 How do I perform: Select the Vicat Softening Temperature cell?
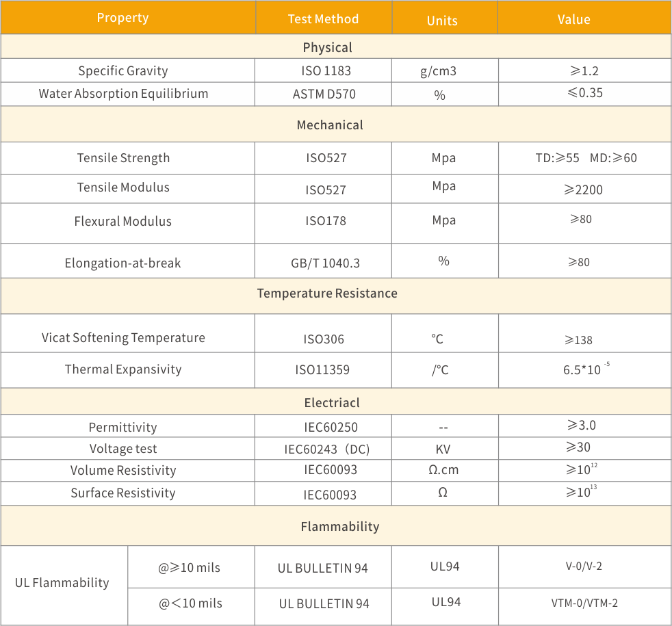pyautogui.click(x=123, y=337)
